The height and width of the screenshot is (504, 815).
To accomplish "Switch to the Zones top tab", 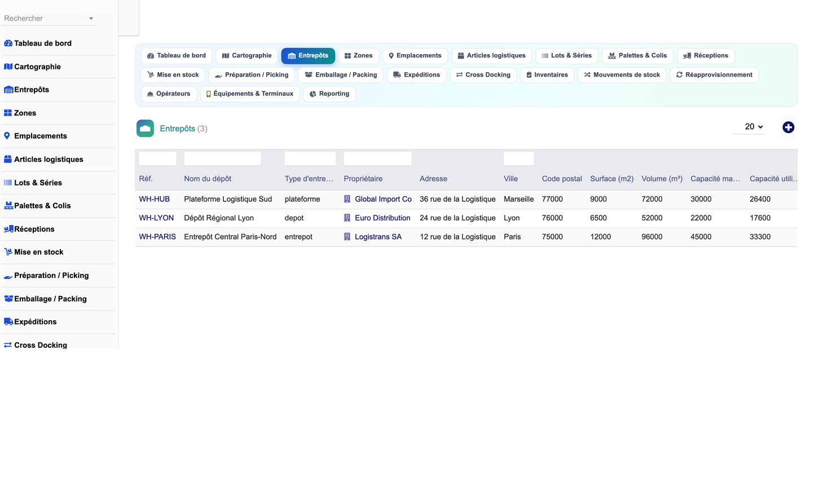I will coord(359,56).
